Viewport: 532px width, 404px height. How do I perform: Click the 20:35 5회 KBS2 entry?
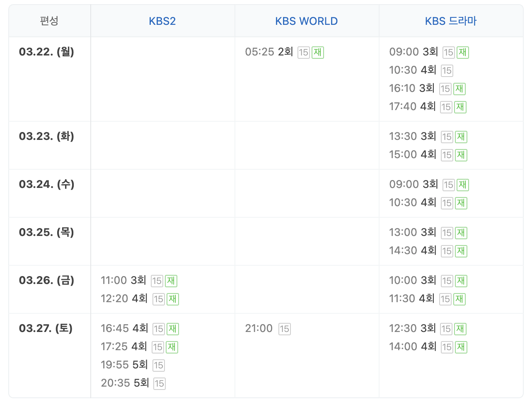point(125,383)
